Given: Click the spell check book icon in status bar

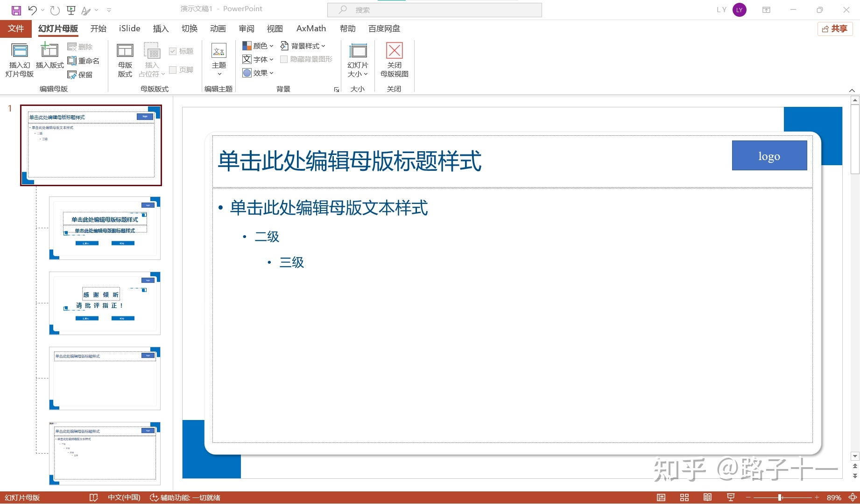Looking at the screenshot, I should pos(93,497).
